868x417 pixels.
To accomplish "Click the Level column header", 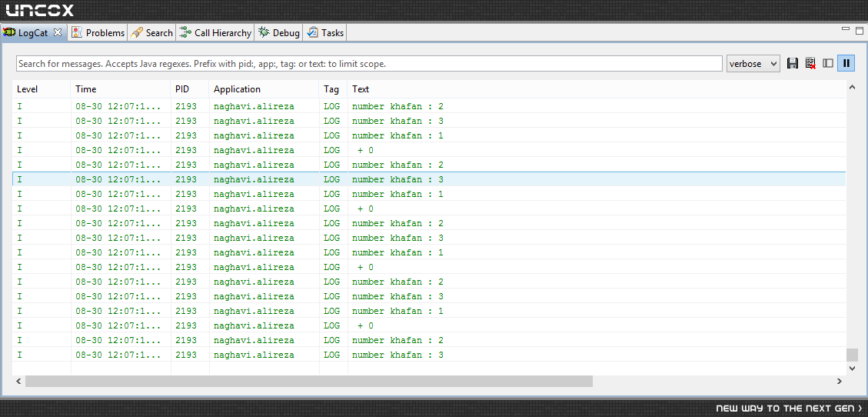I will tap(42, 89).
